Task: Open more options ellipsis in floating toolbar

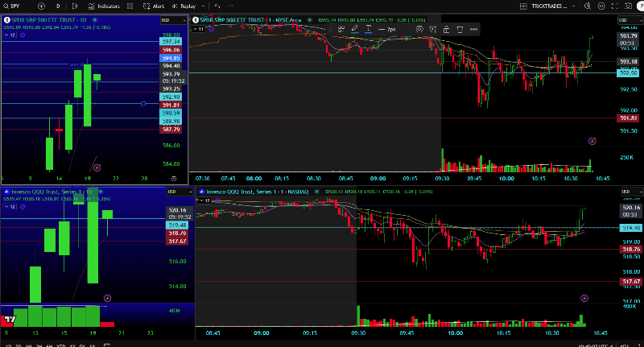Action: [x=473, y=29]
